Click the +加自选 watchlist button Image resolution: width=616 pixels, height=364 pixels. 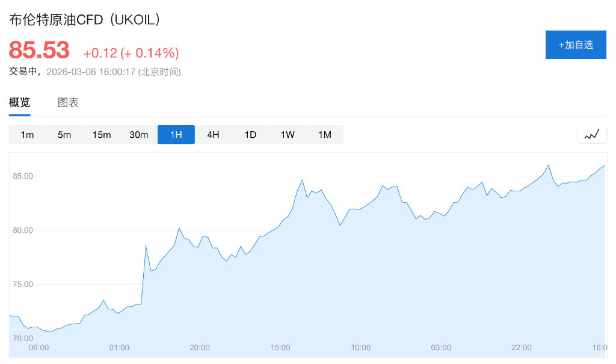pos(576,45)
